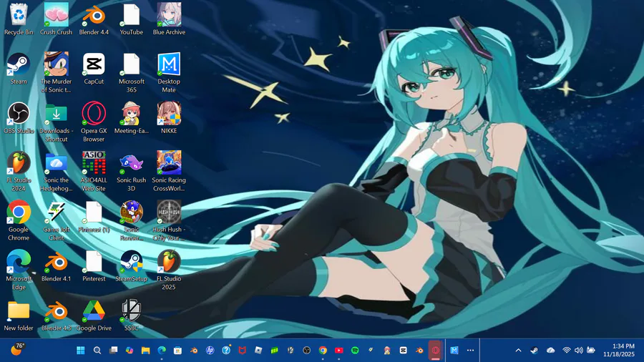Select the Steam shortcut on the desktop
The height and width of the screenshot is (362, 644).
19,69
